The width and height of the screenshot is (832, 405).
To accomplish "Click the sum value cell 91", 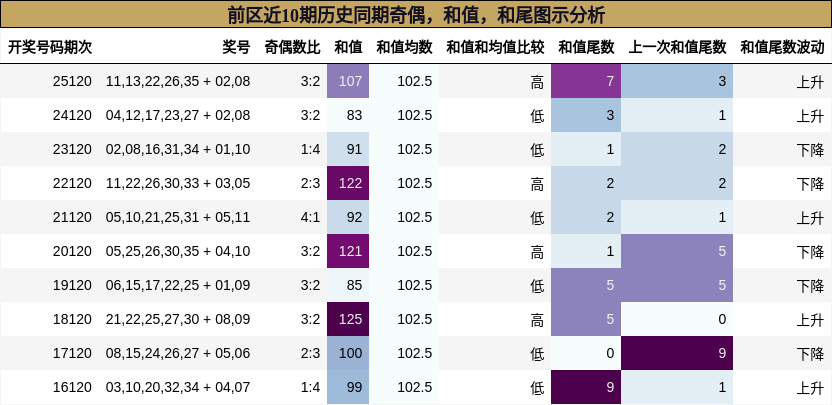I will click(x=348, y=149).
